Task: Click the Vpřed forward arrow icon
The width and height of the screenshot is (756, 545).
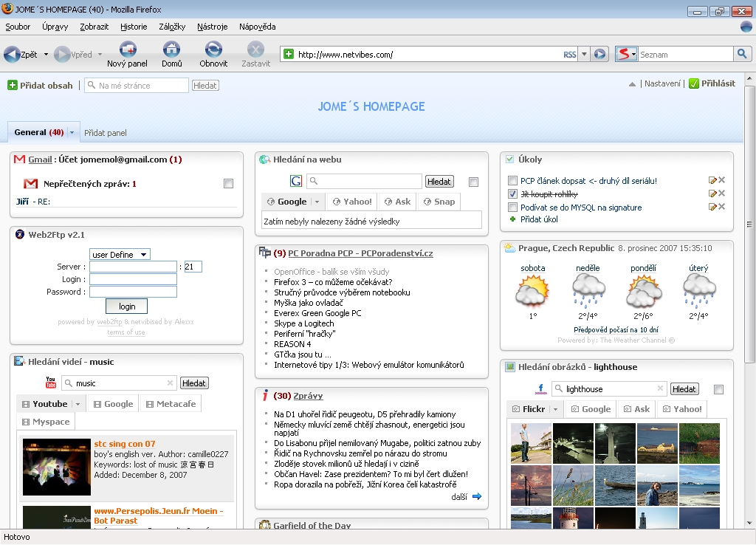Action: tap(62, 55)
